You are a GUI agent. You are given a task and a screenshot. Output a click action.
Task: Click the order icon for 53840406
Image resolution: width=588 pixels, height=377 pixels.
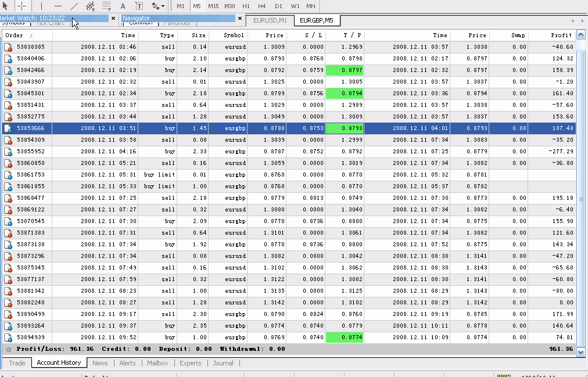click(8, 59)
